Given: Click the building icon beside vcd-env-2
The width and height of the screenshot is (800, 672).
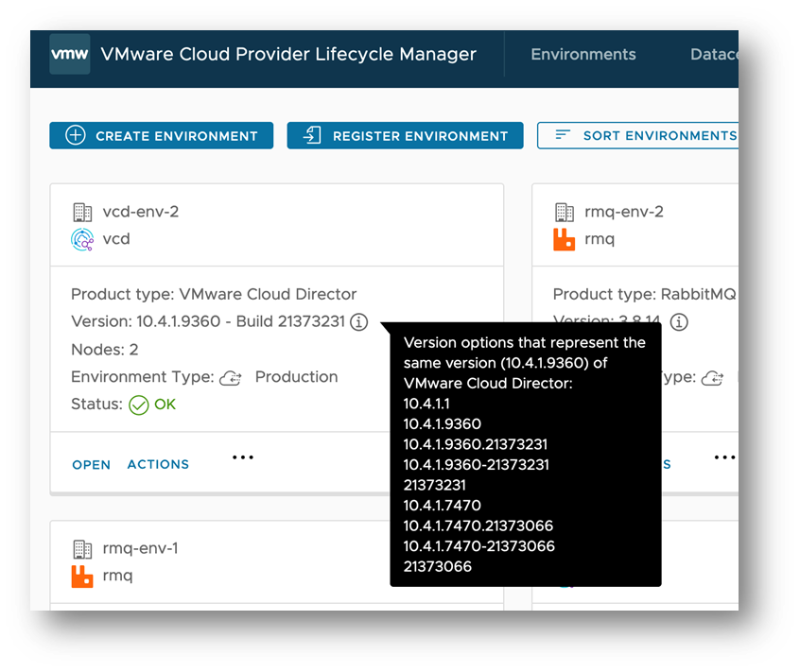Looking at the screenshot, I should point(82,212).
